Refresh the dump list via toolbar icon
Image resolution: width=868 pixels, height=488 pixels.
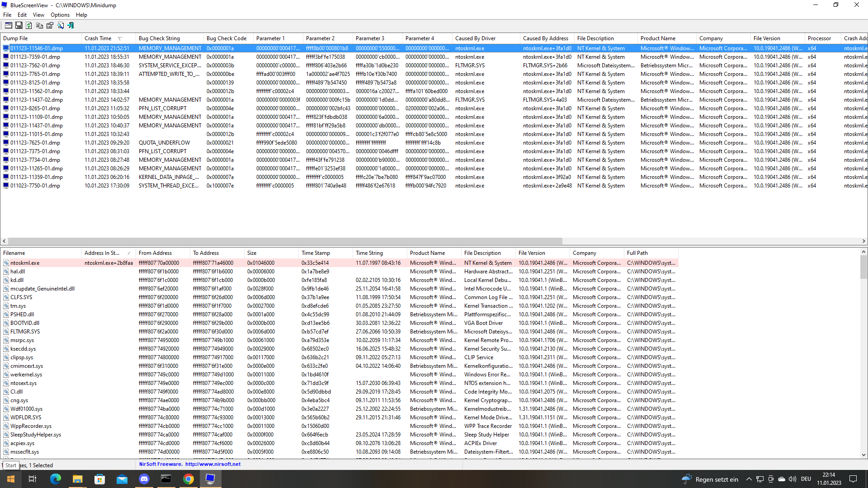pyautogui.click(x=29, y=26)
